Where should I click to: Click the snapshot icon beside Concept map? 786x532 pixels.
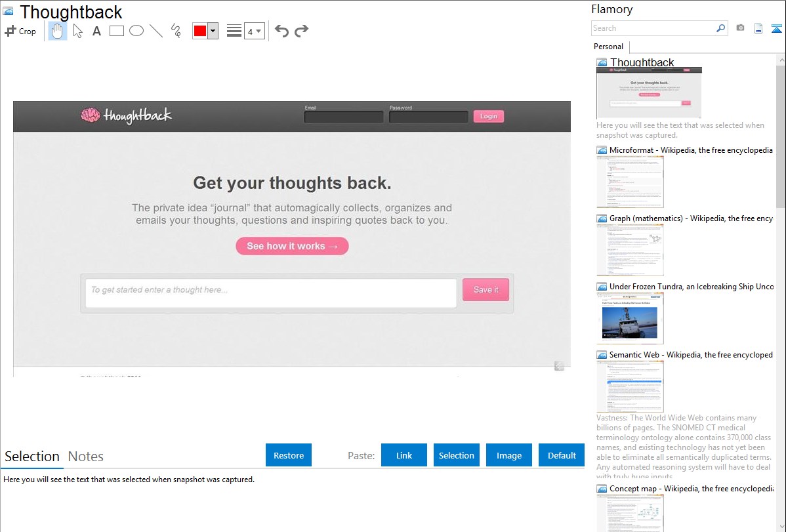[x=602, y=488]
